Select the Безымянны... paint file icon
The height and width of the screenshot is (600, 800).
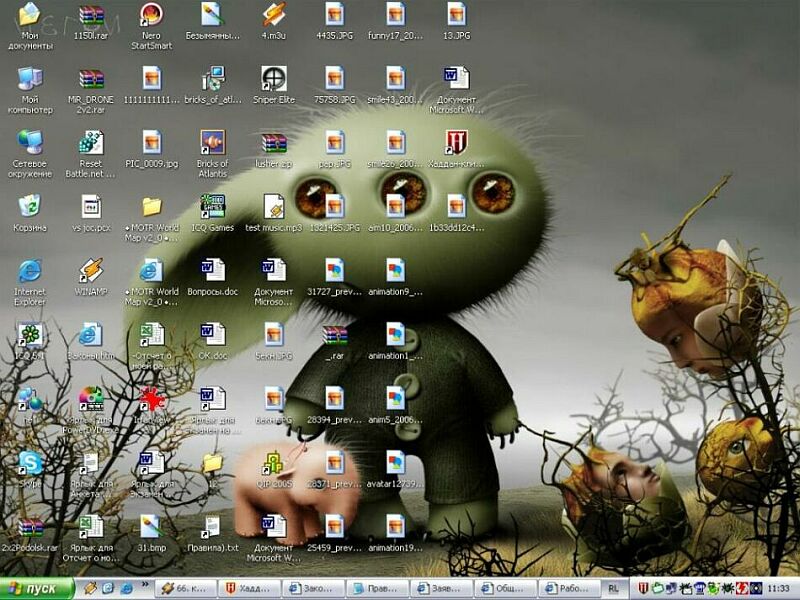coord(212,15)
